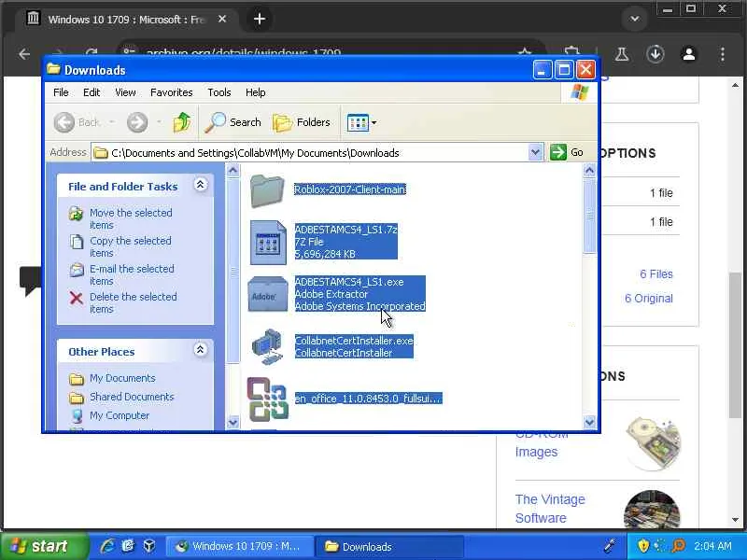747x560 pixels.
Task: Click the 6 Original link on archive page
Action: [648, 299]
